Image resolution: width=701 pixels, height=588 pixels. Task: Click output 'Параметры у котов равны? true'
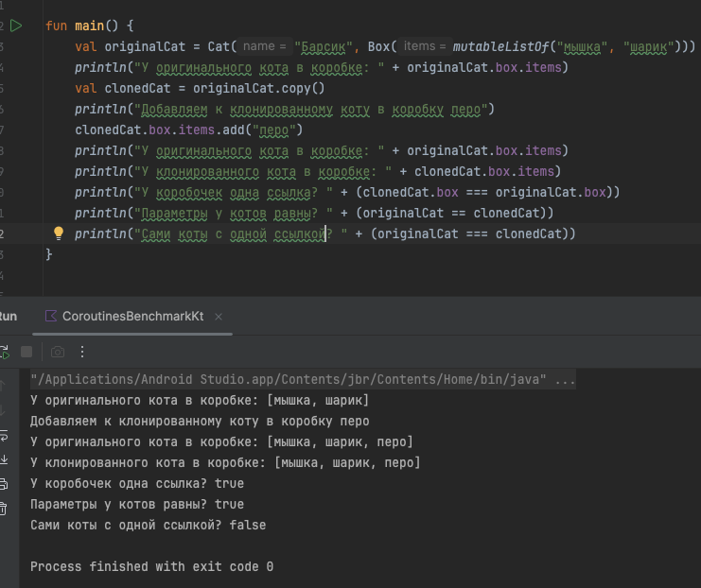point(137,504)
